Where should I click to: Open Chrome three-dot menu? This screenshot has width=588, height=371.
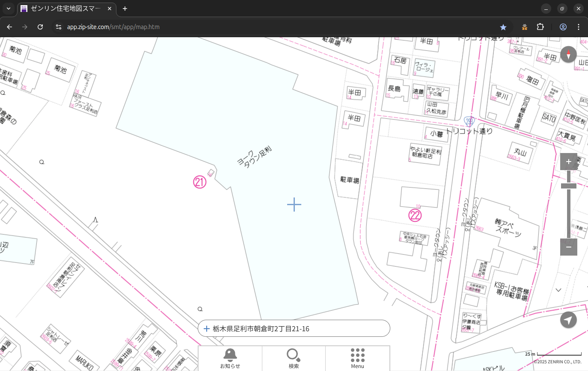(x=579, y=27)
